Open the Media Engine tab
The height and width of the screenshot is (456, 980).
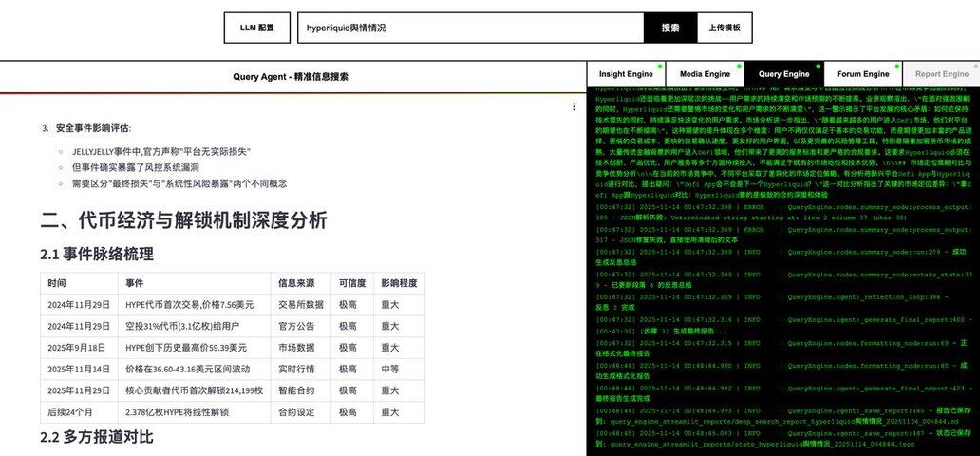click(705, 74)
